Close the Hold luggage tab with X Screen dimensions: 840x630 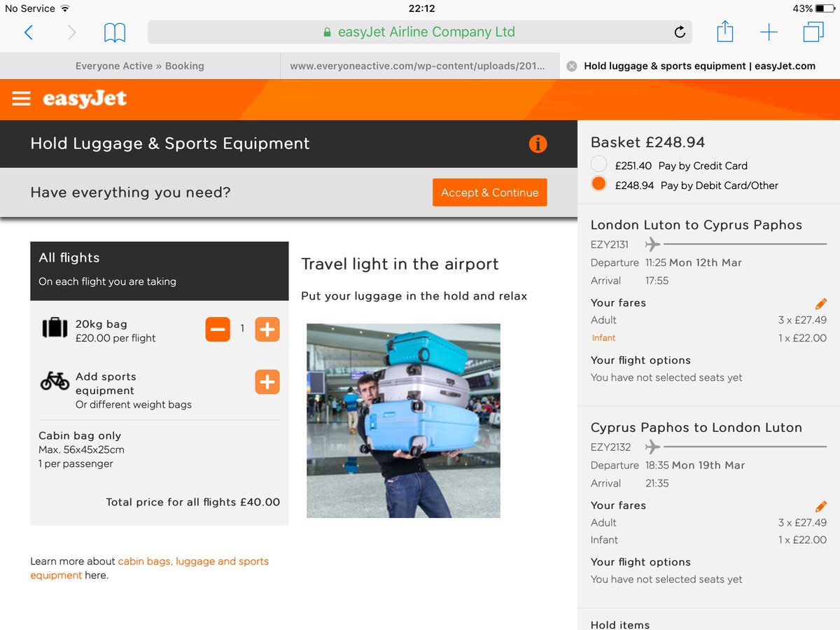pos(571,66)
